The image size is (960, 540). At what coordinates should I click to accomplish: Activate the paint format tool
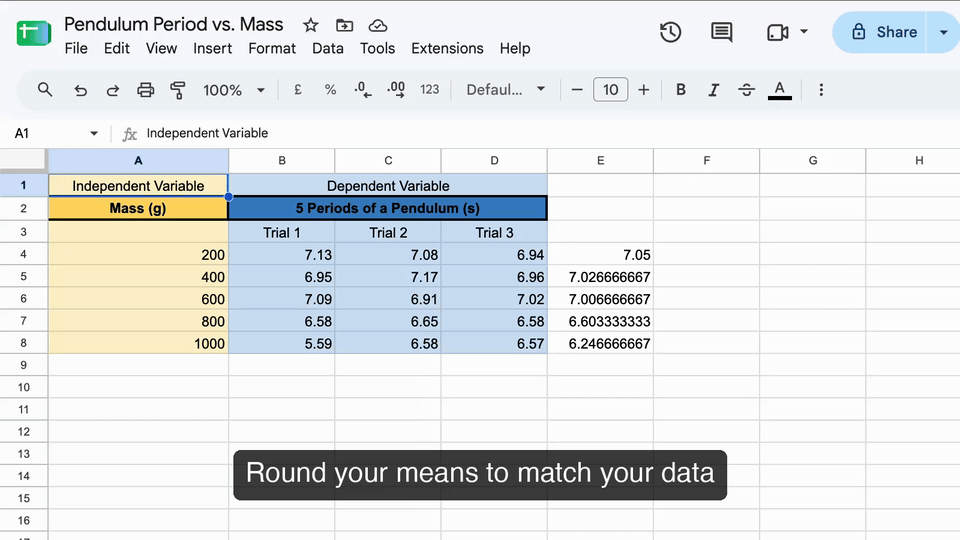point(178,90)
